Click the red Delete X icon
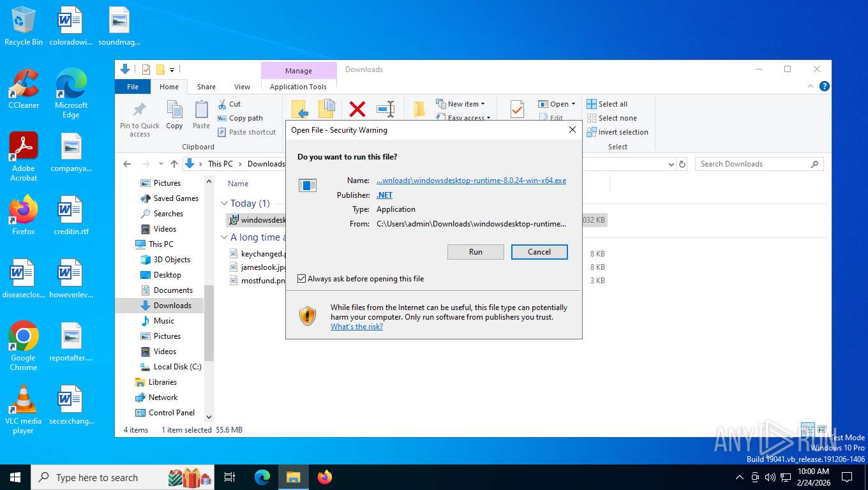868x490 pixels. [x=357, y=109]
